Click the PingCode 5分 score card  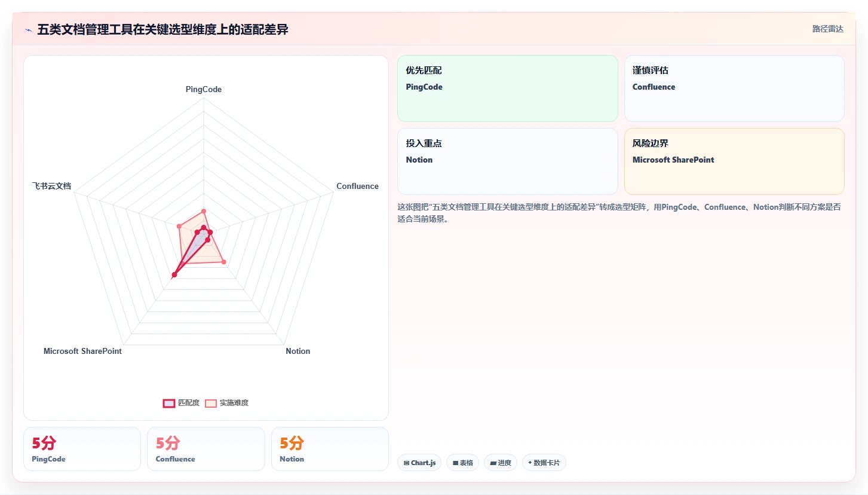(x=82, y=449)
